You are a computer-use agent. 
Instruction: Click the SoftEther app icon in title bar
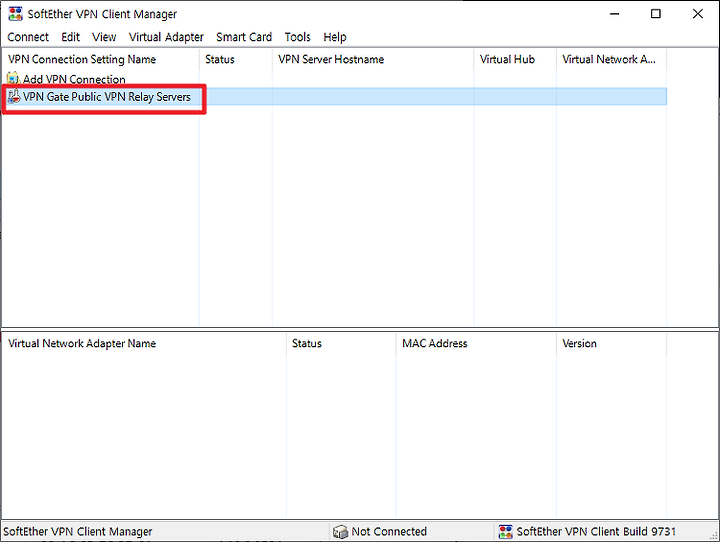tap(16, 14)
